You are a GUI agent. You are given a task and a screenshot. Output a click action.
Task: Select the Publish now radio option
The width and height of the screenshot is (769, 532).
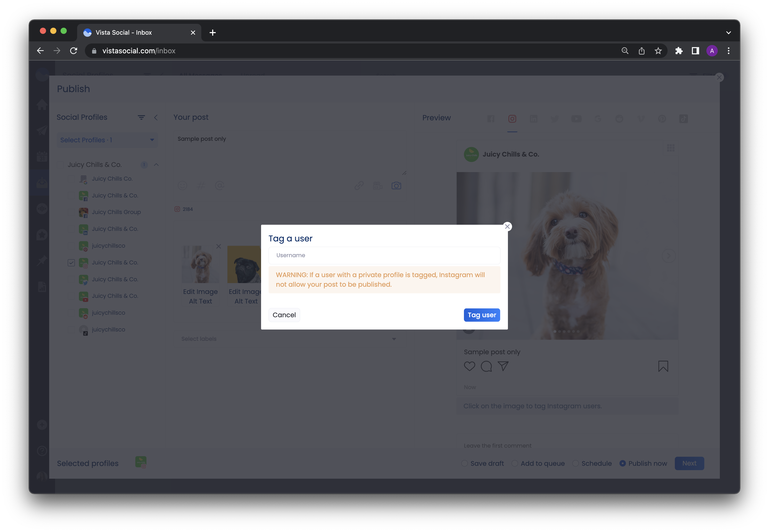coord(622,463)
